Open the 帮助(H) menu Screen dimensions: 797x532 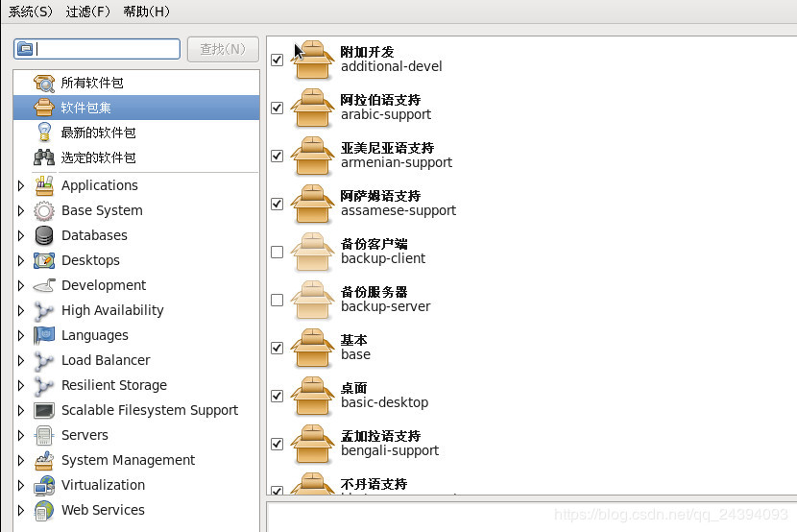coord(146,12)
